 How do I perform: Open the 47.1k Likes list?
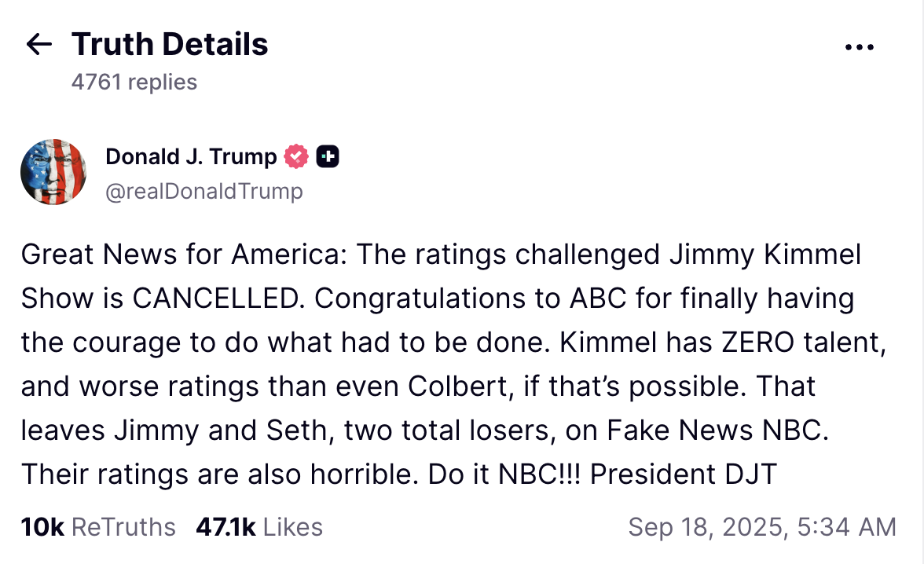(260, 527)
